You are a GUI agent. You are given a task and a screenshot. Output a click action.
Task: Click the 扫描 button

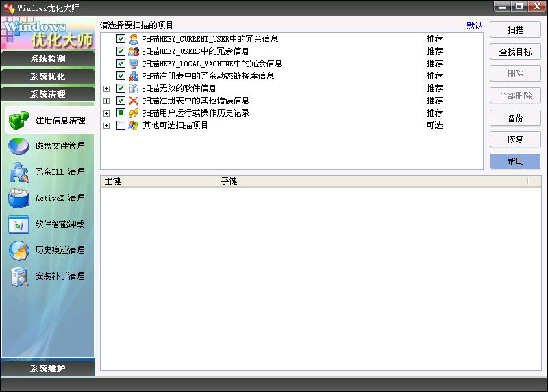pyautogui.click(x=515, y=30)
